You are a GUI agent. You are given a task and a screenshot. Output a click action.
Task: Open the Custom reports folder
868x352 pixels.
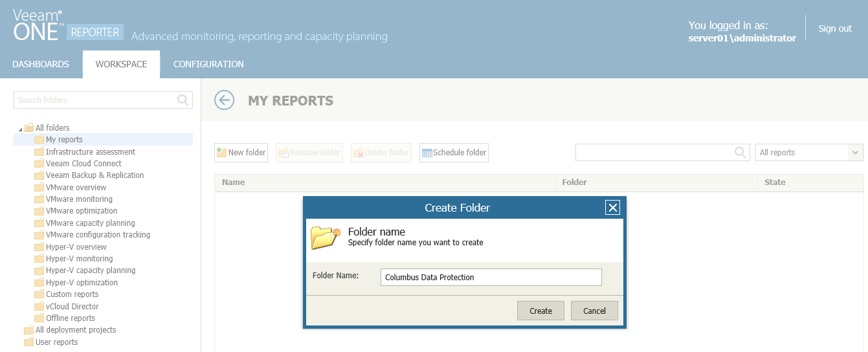(x=72, y=294)
